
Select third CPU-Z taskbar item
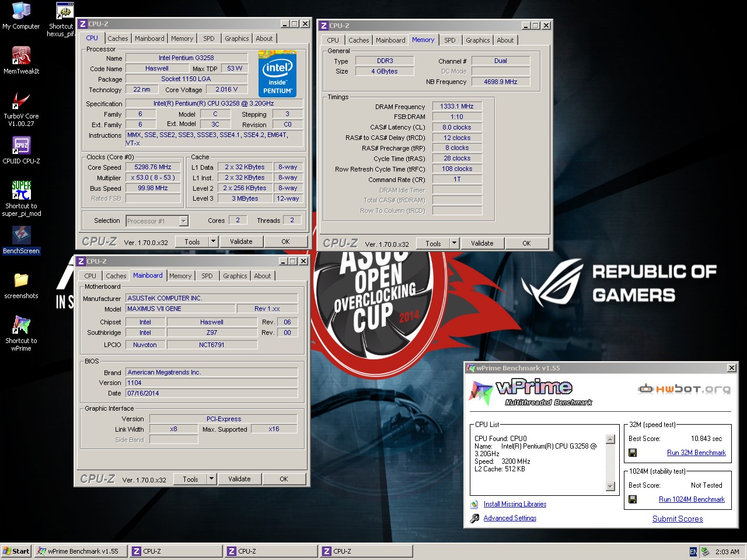tap(366, 551)
